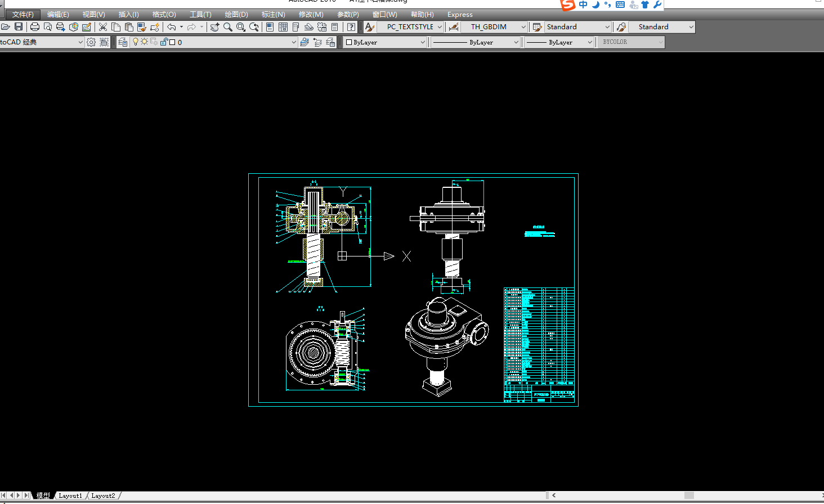Viewport: 824px width, 504px height.
Task: Expand the undo history arrow
Action: [181, 27]
